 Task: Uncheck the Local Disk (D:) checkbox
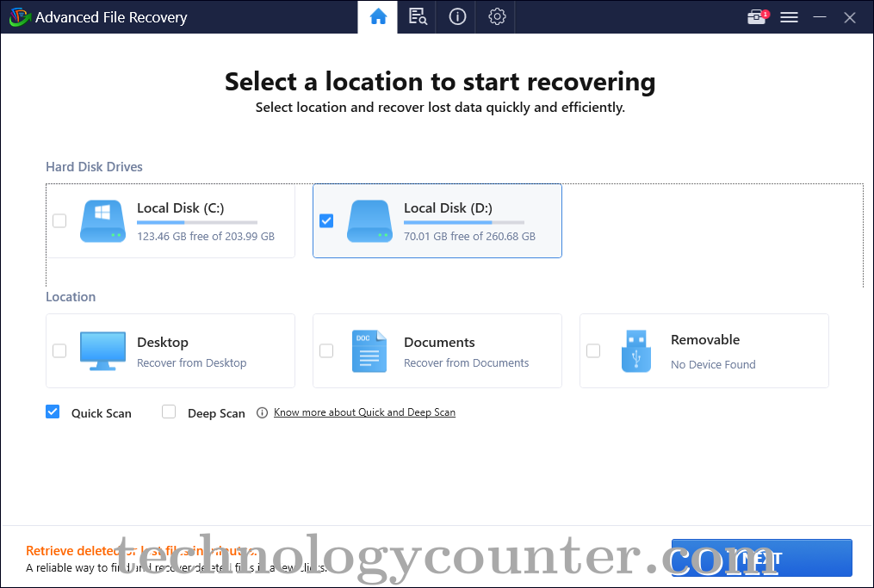point(326,220)
